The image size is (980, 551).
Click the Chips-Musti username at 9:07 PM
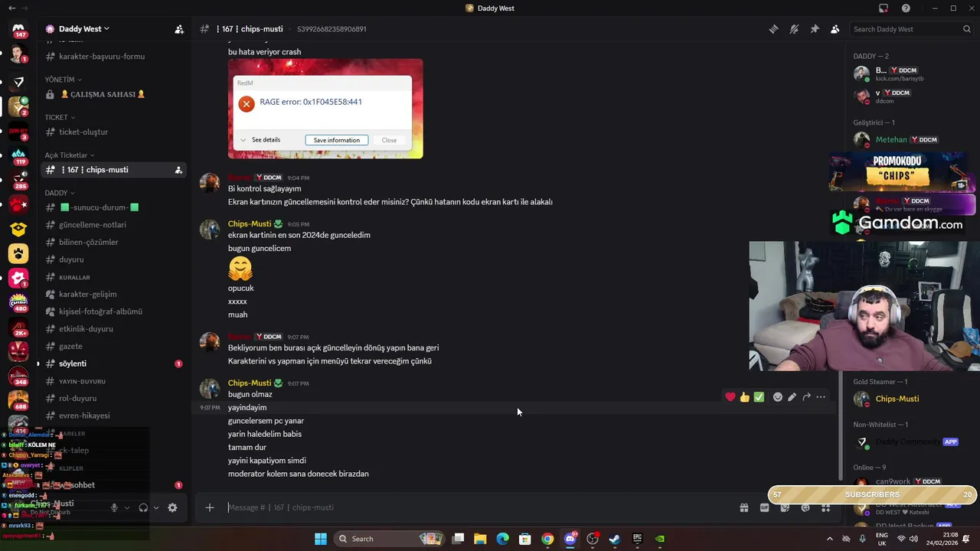(250, 383)
